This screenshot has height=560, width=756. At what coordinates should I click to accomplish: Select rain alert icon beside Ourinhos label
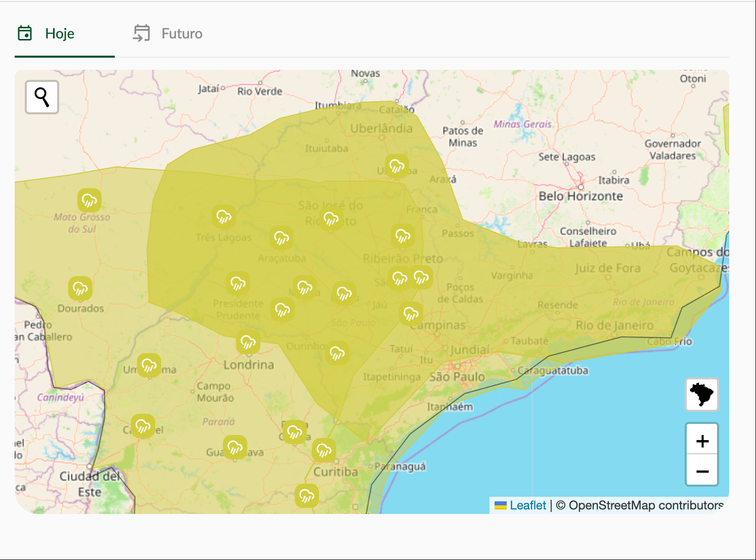(337, 353)
